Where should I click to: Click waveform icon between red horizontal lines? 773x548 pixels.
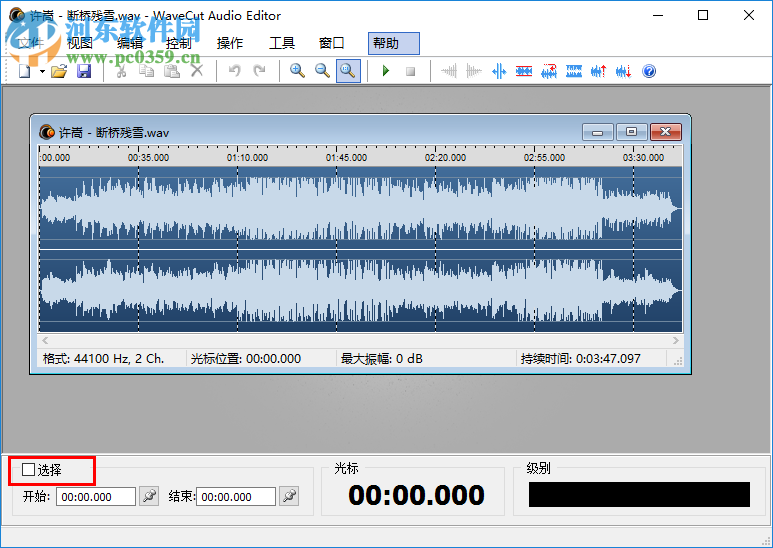pos(524,71)
